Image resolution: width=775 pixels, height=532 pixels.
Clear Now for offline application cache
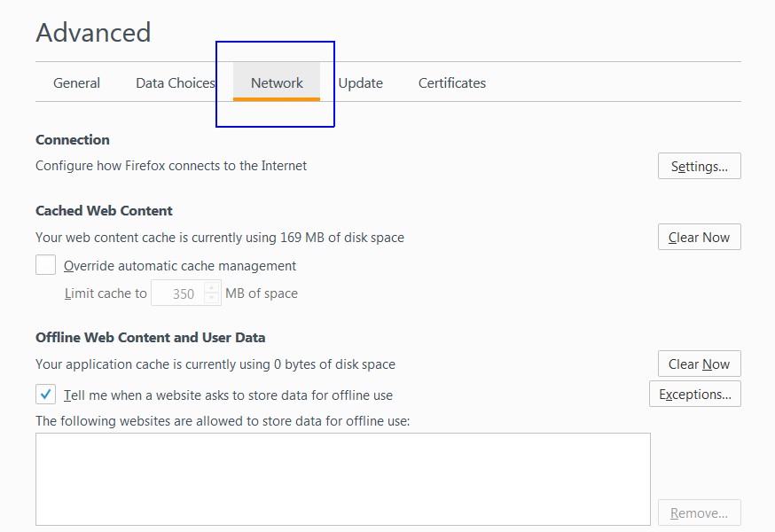tap(700, 364)
